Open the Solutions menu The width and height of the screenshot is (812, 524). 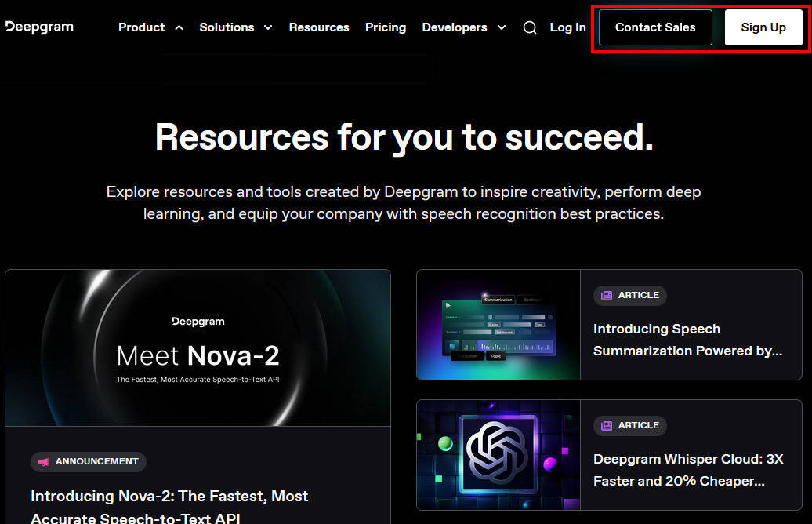coord(227,27)
